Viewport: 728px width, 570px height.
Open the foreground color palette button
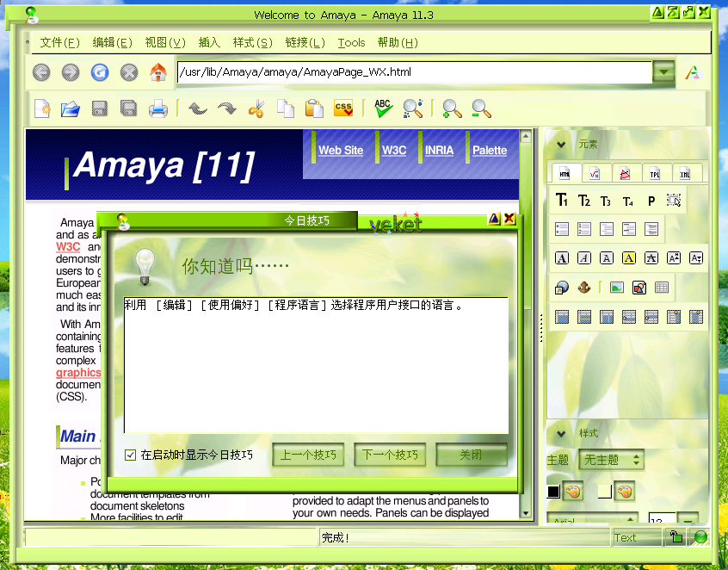[x=573, y=492]
